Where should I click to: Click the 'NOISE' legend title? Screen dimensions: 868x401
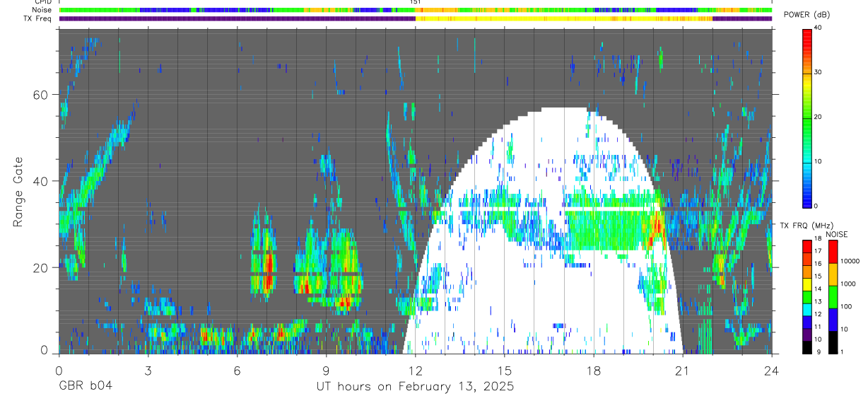836,234
